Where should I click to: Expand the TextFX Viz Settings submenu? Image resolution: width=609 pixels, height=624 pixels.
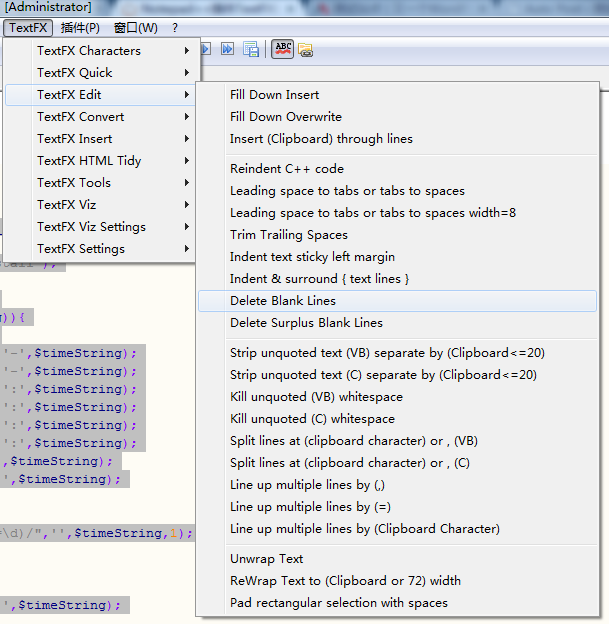(x=100, y=227)
